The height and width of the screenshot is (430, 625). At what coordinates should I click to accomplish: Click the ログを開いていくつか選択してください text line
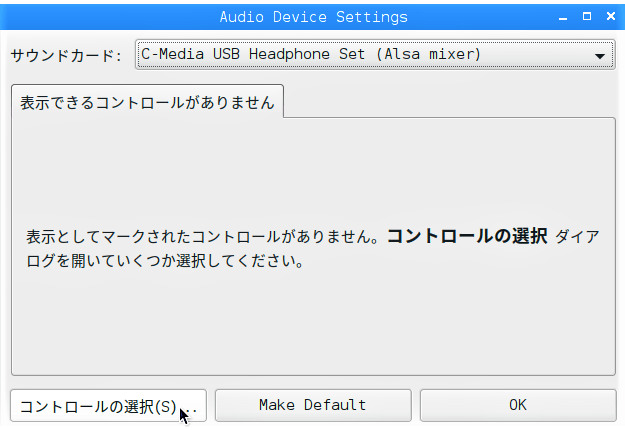[x=165, y=261]
